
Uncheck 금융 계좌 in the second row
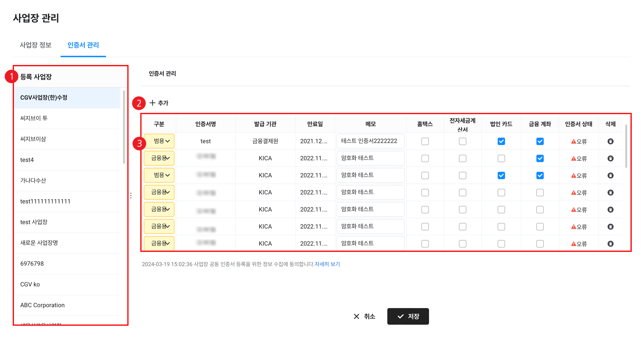[x=540, y=158]
